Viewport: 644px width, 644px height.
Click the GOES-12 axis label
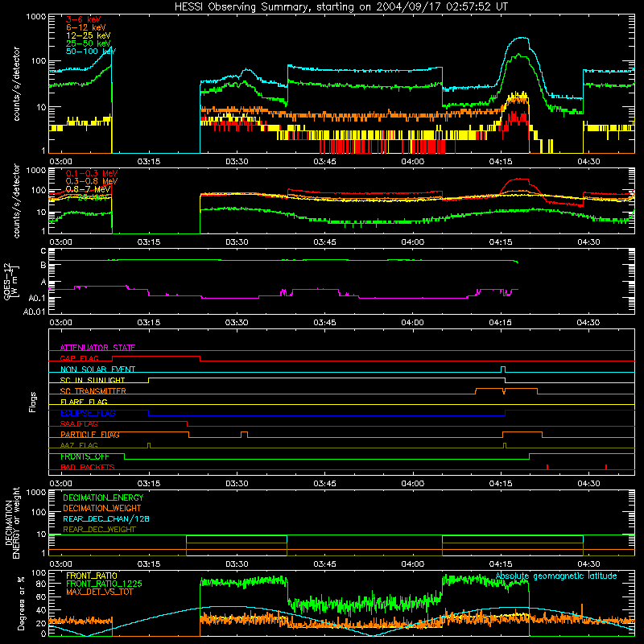pyautogui.click(x=11, y=282)
